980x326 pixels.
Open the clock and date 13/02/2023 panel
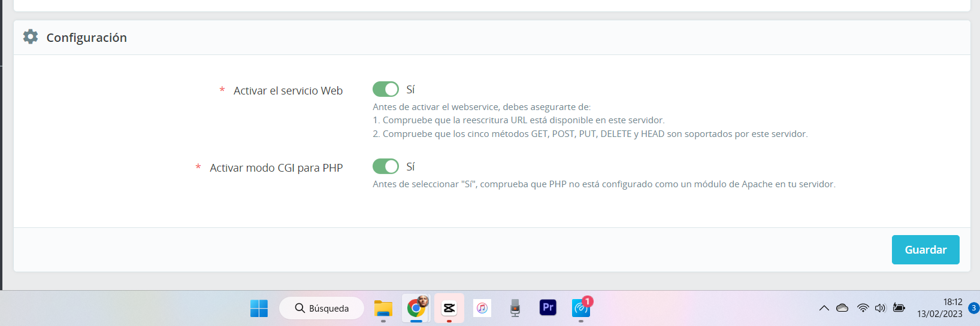tap(939, 308)
